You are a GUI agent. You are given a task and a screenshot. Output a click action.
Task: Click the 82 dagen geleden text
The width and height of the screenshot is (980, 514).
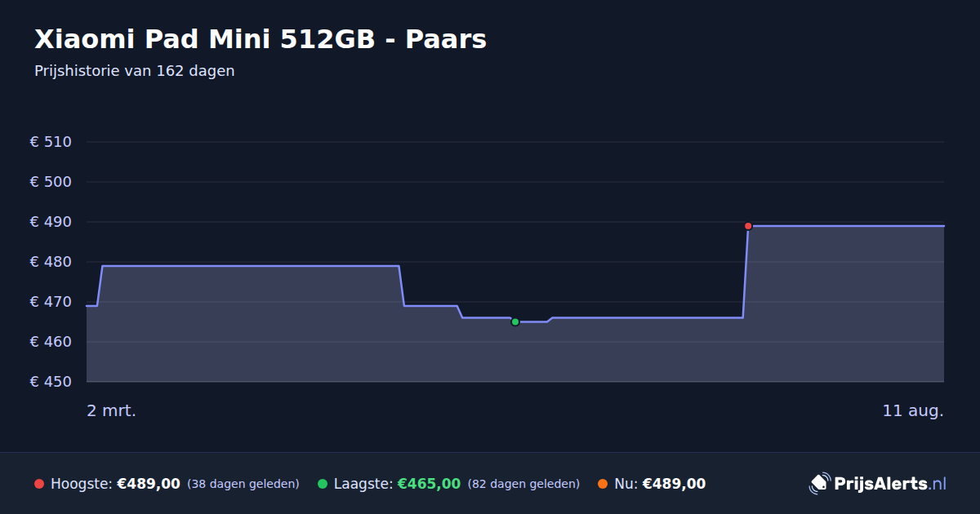click(x=523, y=484)
